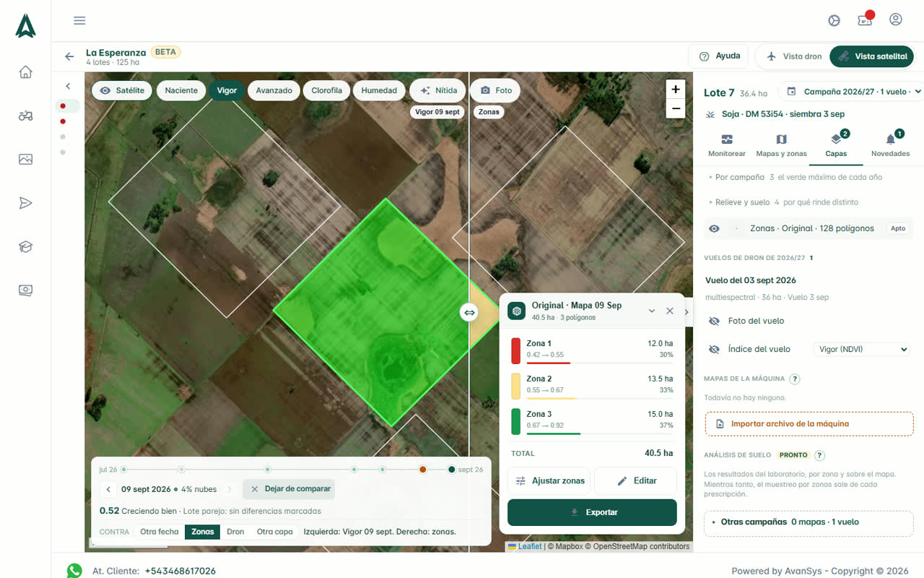Open the money sidebar icon
This screenshot has height=578, width=924.
pyautogui.click(x=25, y=290)
